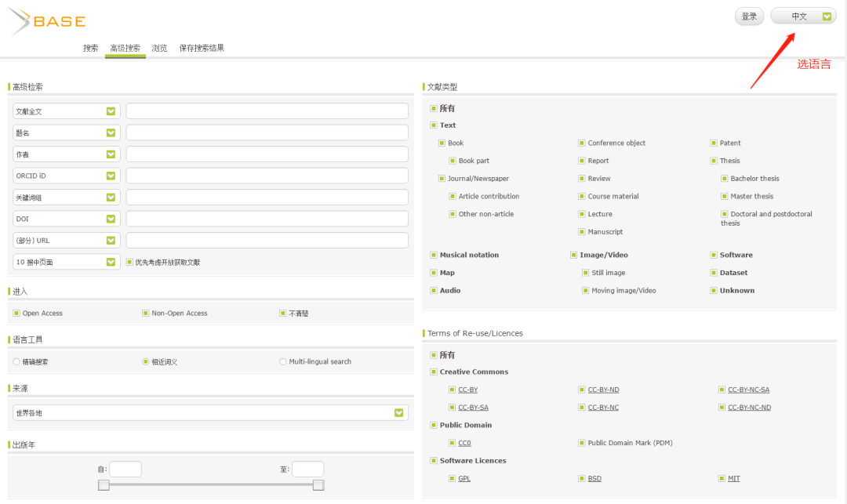Image resolution: width=847 pixels, height=504 pixels.
Task: Open the BSD licence link
Action: point(594,479)
